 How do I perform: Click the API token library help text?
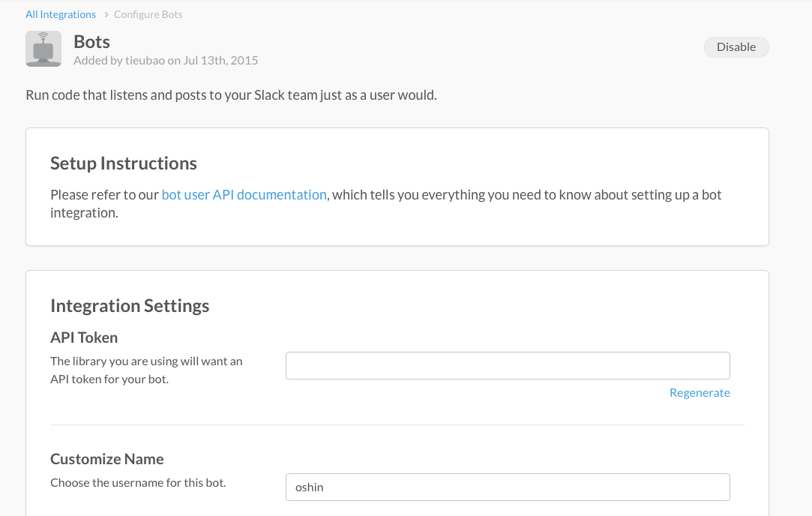146,370
